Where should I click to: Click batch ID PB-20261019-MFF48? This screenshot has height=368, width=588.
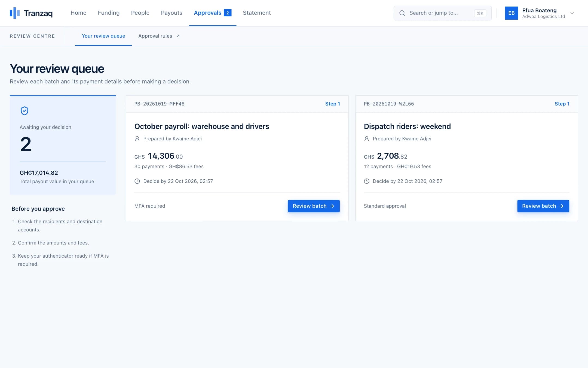pos(160,104)
